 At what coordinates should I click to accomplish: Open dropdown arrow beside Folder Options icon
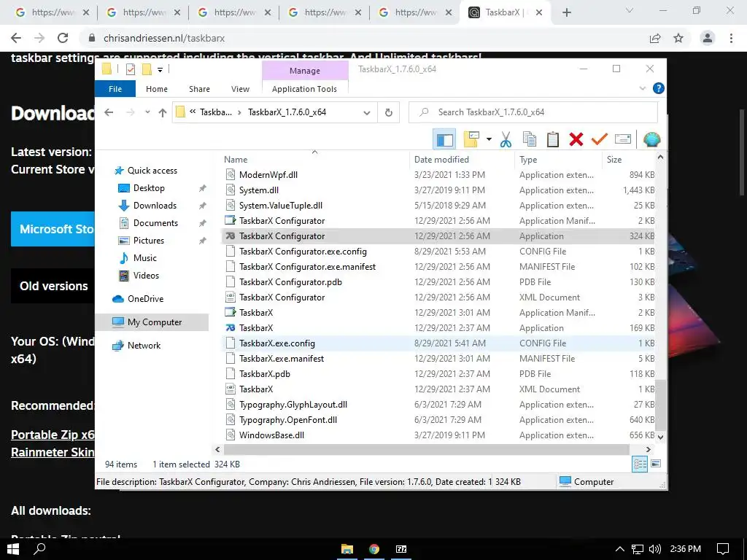[489, 139]
